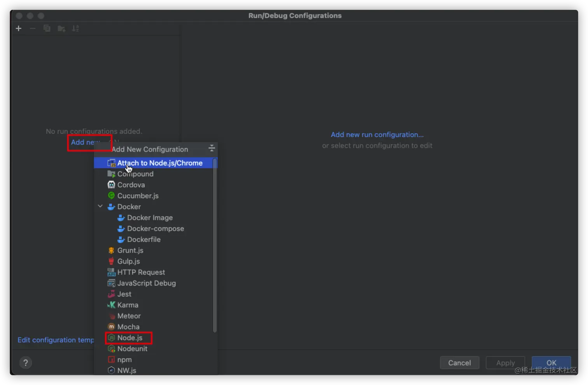Select Attach to Node.js/Chrome entry
Screen dimensions: 588x385
pyautogui.click(x=160, y=163)
